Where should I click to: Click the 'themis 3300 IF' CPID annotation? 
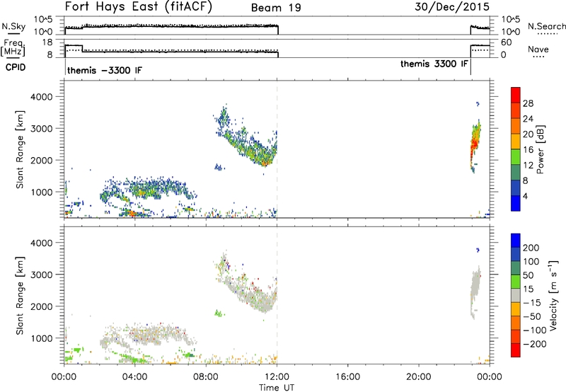tap(434, 64)
